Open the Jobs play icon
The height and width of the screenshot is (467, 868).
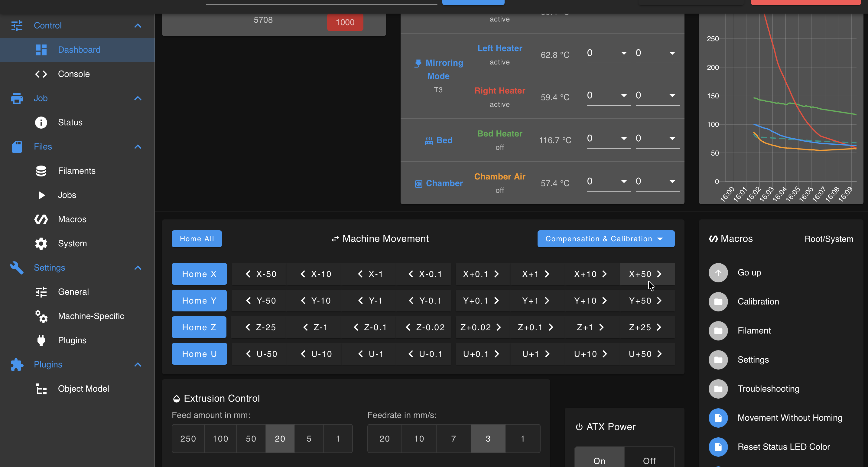[41, 195]
